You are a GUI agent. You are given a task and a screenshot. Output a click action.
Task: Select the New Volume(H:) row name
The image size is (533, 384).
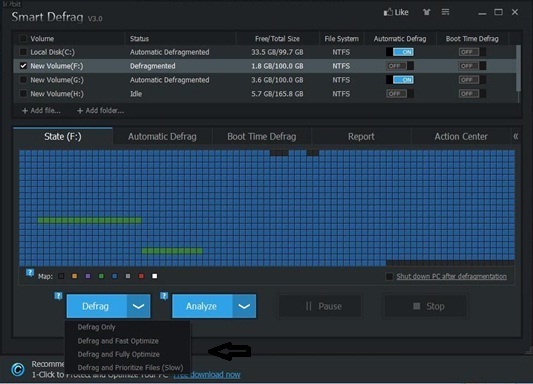click(57, 94)
